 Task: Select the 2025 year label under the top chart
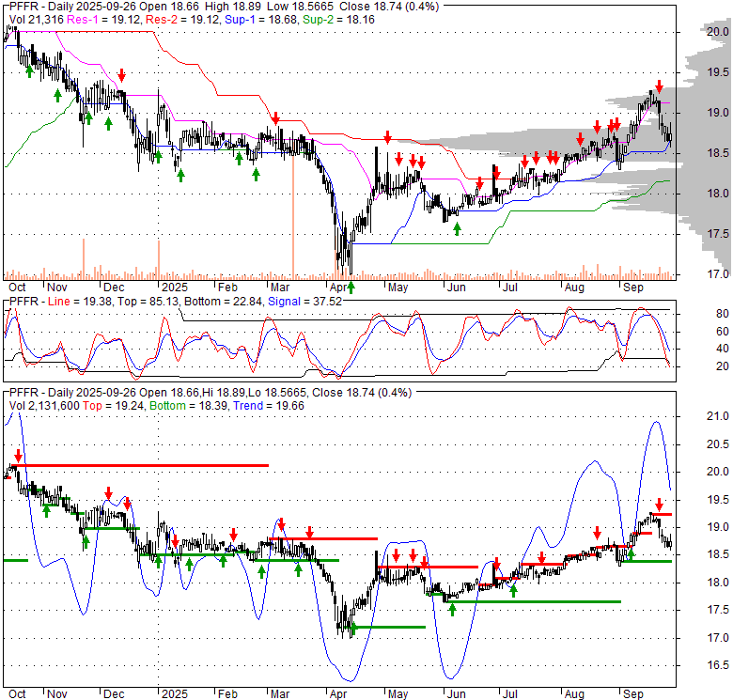click(175, 288)
